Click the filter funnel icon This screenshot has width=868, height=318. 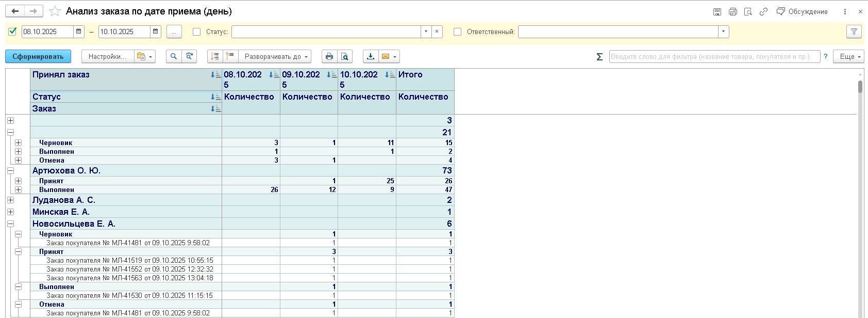[854, 31]
